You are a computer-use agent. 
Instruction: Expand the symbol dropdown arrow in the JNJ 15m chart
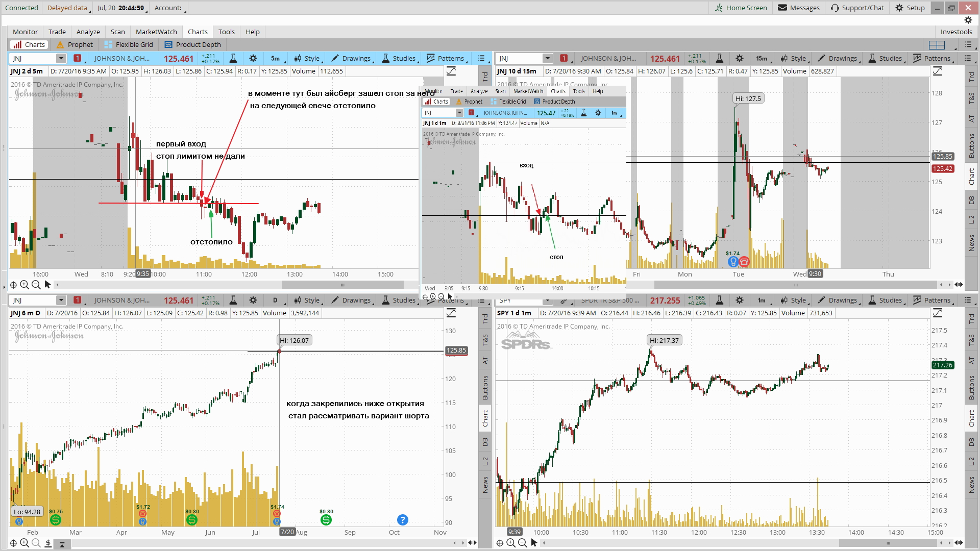[x=547, y=58]
